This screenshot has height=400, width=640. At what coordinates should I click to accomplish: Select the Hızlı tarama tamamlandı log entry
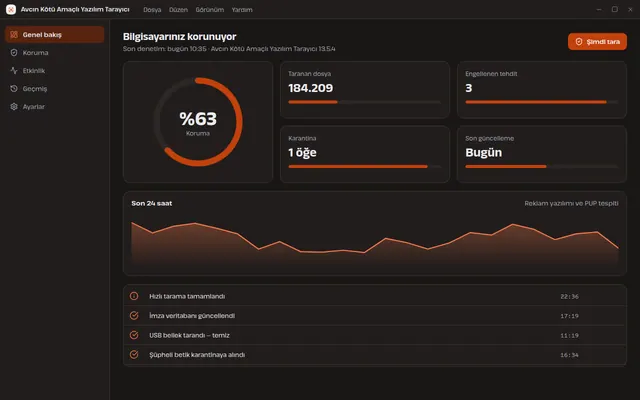(375, 296)
